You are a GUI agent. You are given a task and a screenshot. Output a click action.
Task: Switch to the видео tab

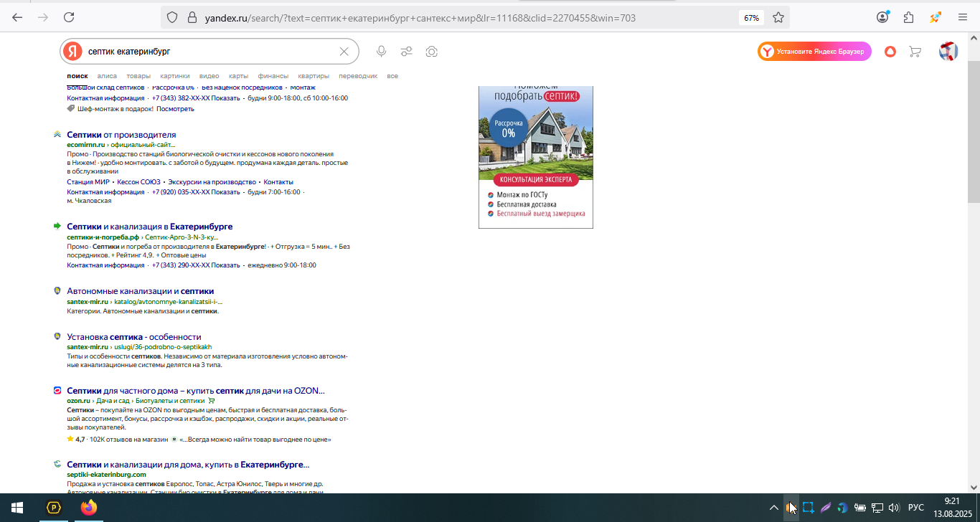[209, 76]
